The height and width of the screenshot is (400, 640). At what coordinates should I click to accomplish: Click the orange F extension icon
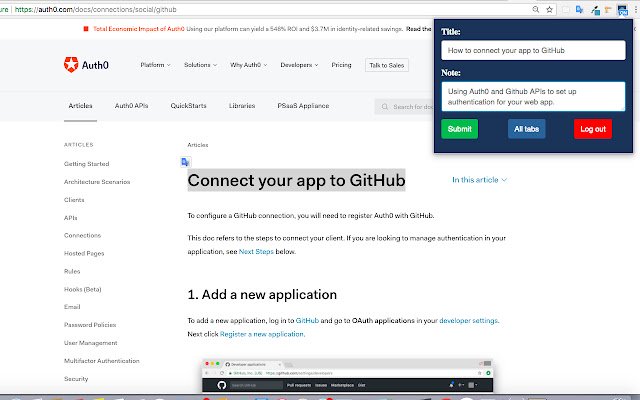coord(608,10)
